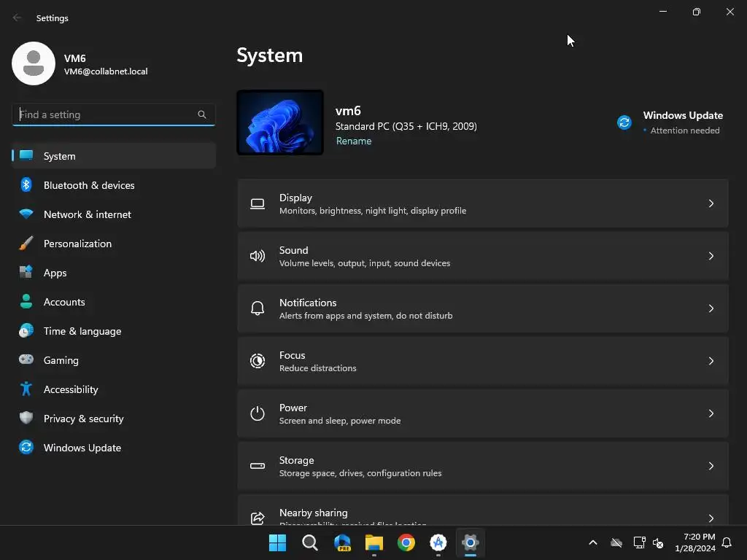Expand the Power settings chevron
The width and height of the screenshot is (747, 560).
pos(711,413)
